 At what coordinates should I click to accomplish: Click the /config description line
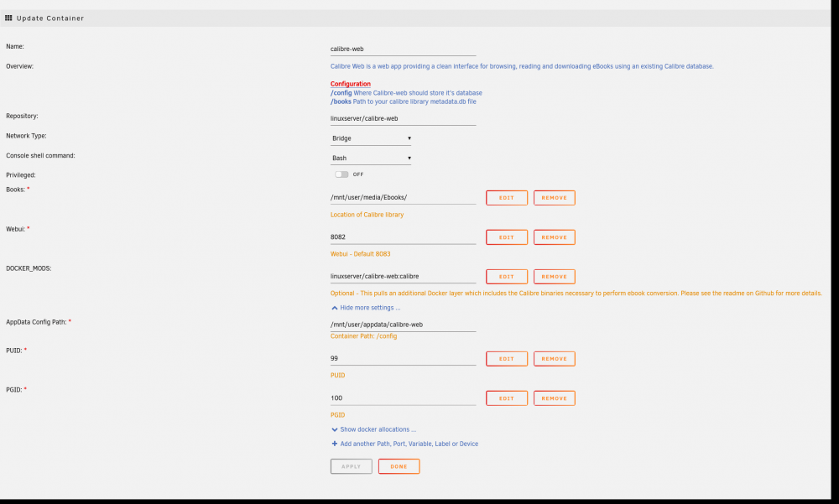406,93
